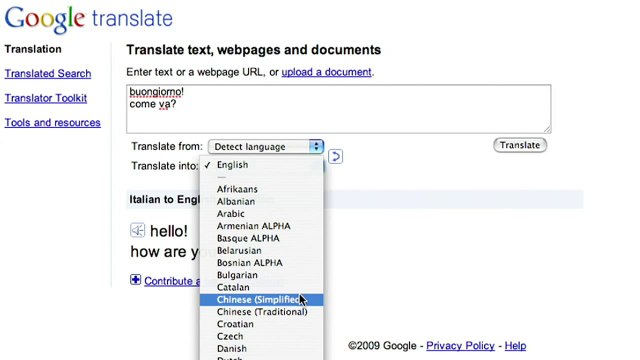Open the Translated Search link
Image resolution: width=640 pixels, height=360 pixels.
click(x=48, y=73)
